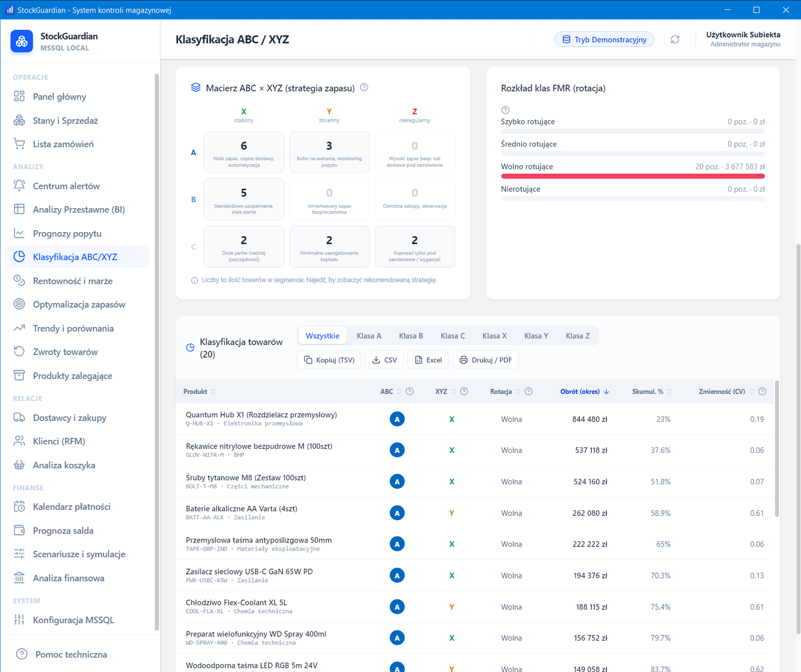Open Lista zamówień cart icon
This screenshot has width=801, height=672.
tap(19, 144)
